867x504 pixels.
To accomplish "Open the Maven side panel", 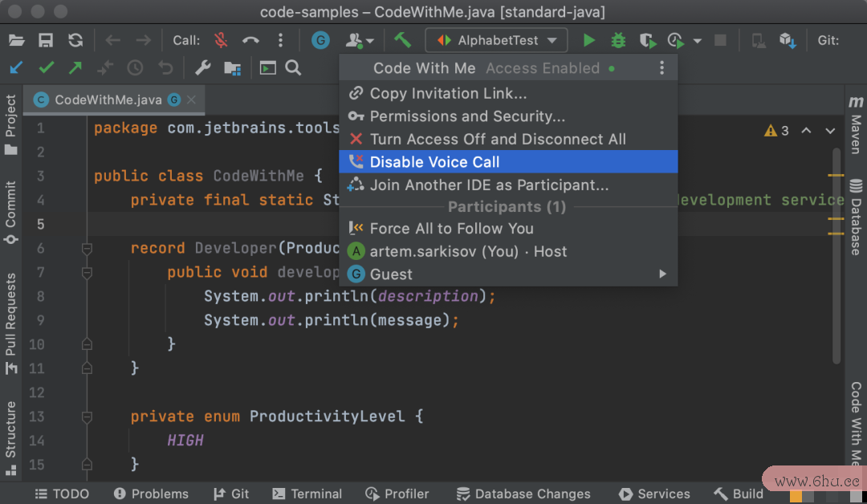I will pyautogui.click(x=856, y=124).
